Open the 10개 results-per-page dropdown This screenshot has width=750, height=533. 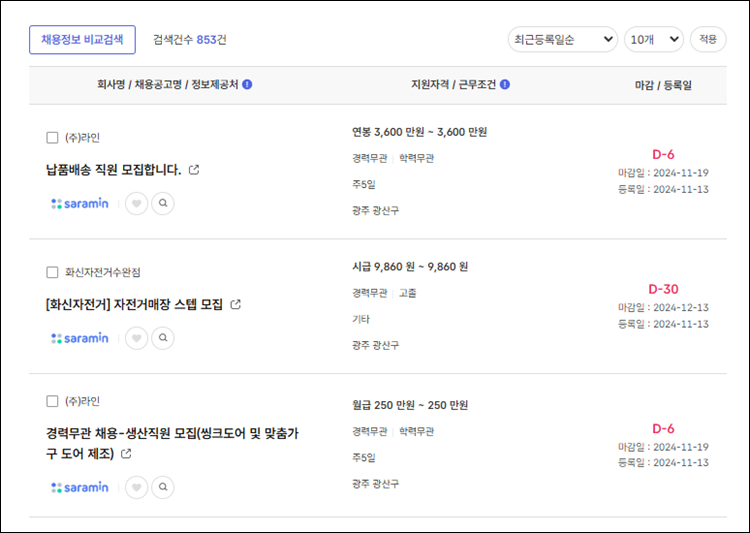tap(654, 39)
